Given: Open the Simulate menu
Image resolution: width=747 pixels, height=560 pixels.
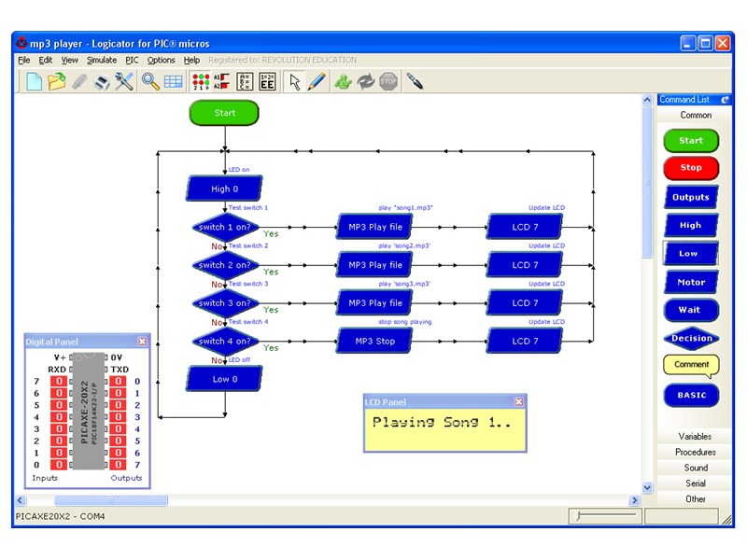Looking at the screenshot, I should pos(102,60).
